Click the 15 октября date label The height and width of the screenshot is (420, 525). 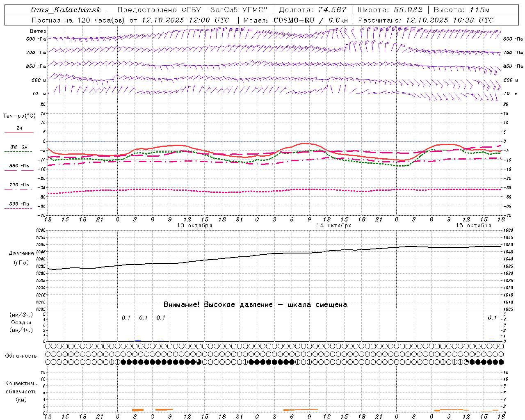pos(473,226)
